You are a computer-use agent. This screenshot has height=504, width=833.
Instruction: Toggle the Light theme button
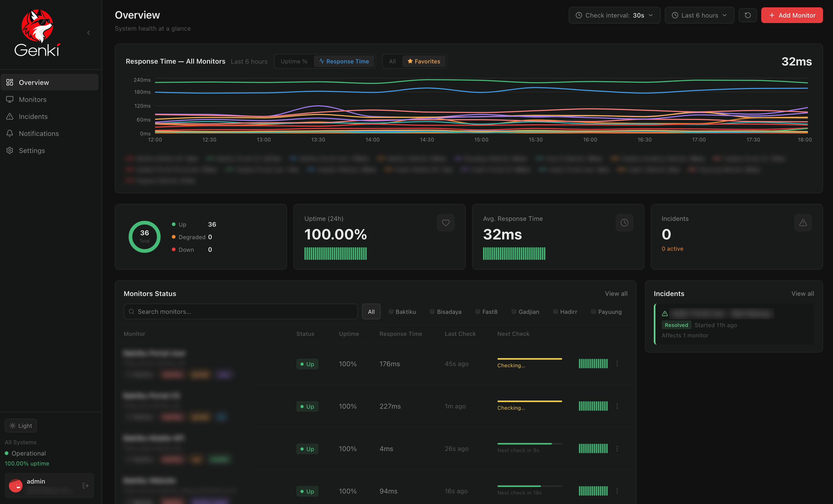point(21,426)
